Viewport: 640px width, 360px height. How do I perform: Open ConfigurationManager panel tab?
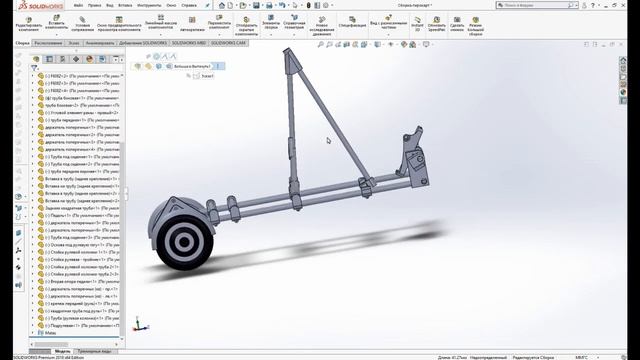(x=62, y=59)
